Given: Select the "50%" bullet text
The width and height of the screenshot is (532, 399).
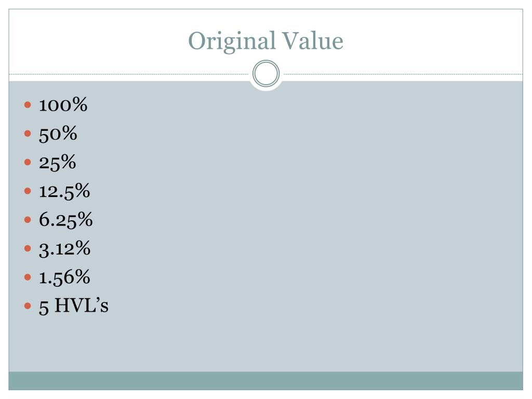Looking at the screenshot, I should point(58,134).
